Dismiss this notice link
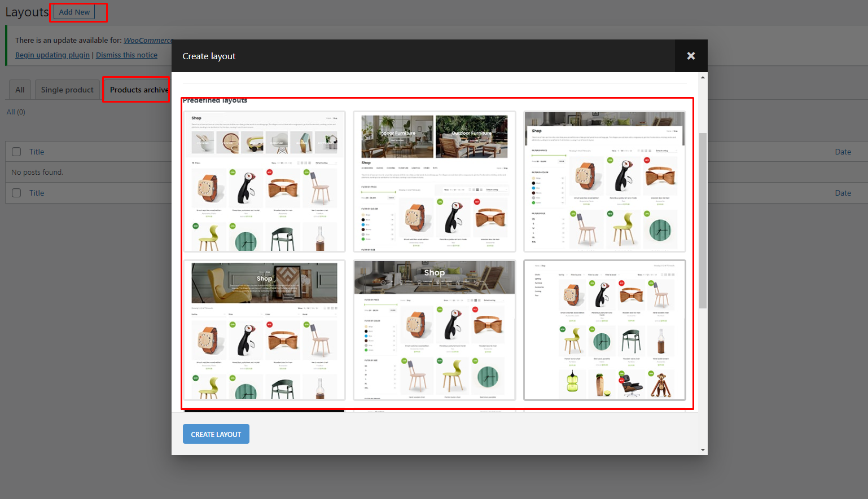This screenshot has width=868, height=499. [x=126, y=55]
